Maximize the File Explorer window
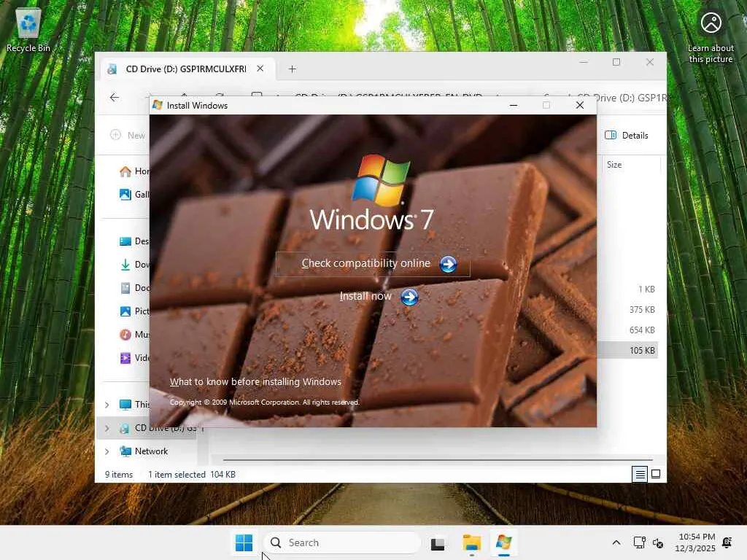 pyautogui.click(x=616, y=62)
